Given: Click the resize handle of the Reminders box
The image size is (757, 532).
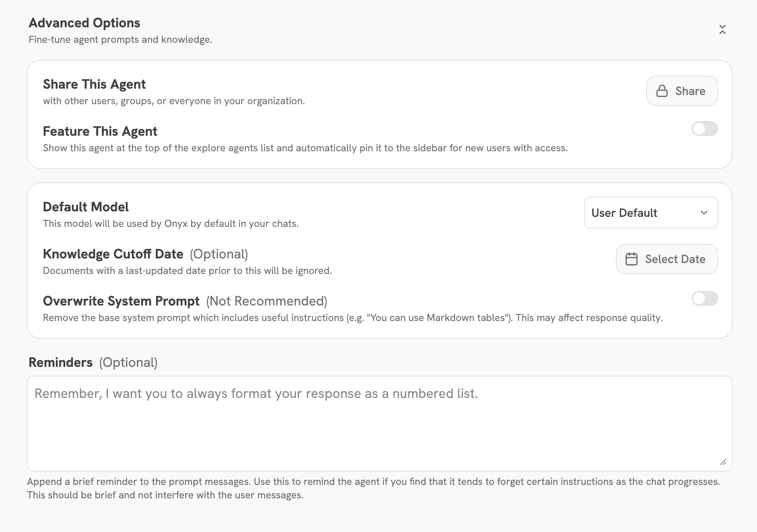Looking at the screenshot, I should pos(723,463).
